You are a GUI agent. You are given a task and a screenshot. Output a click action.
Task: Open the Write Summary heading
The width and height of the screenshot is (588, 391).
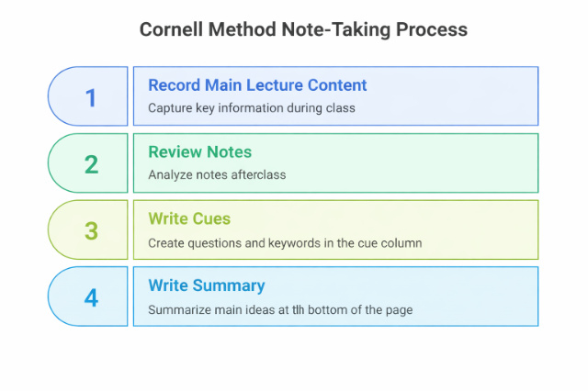click(x=207, y=285)
